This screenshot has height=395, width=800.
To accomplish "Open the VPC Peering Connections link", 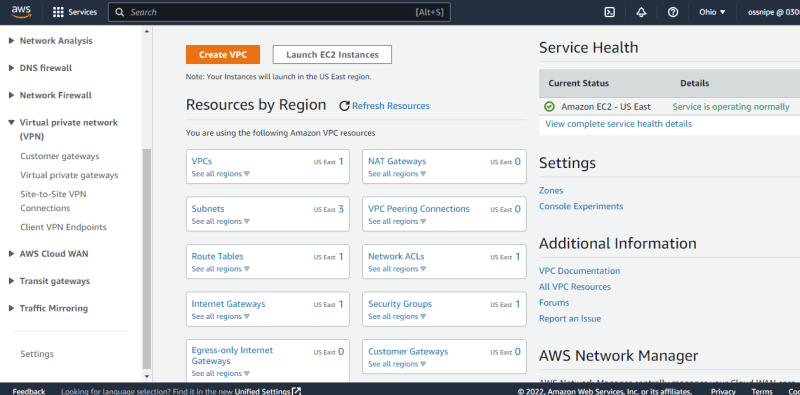I will click(x=419, y=209).
